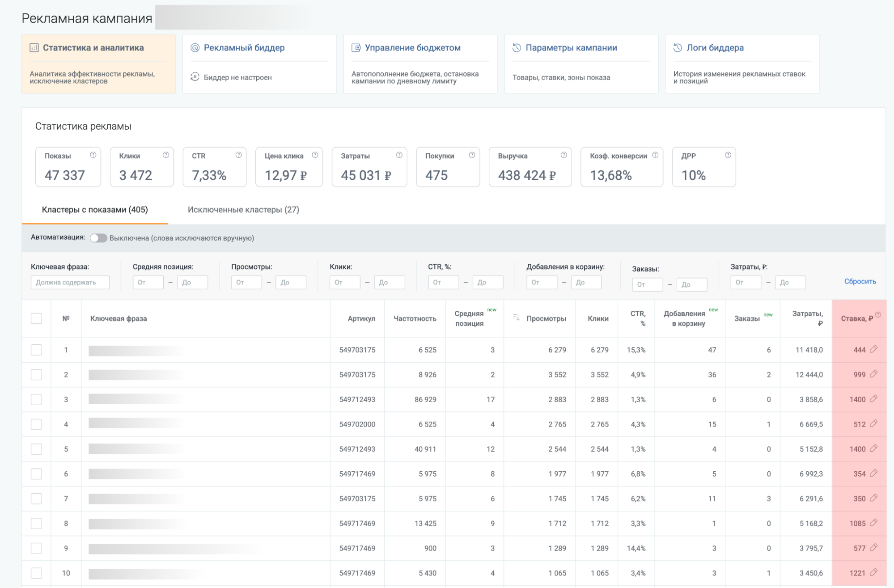
Task: Tick the checkbox for row 7
Action: [x=36, y=499]
